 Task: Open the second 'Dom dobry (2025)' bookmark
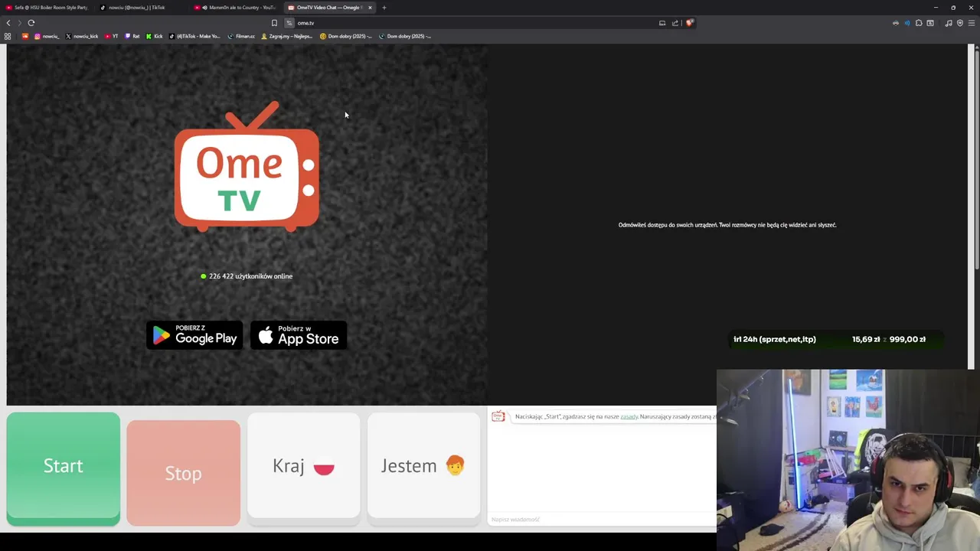click(x=405, y=36)
